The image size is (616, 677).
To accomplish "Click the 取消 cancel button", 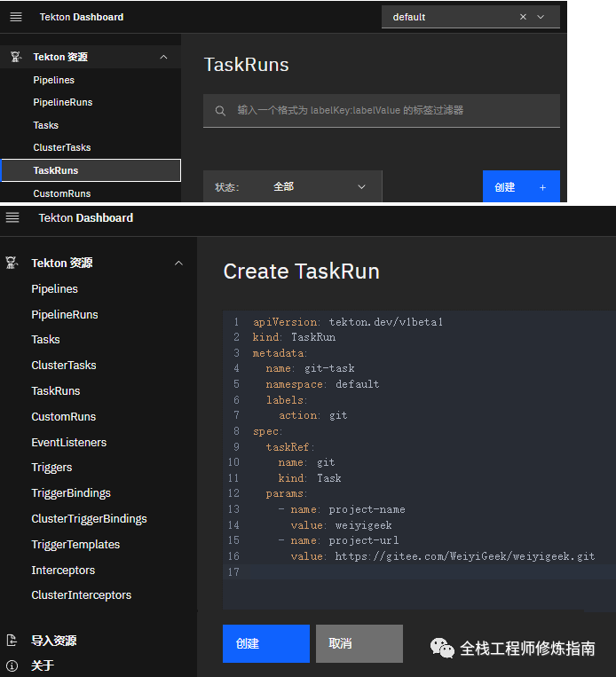I will tap(359, 643).
